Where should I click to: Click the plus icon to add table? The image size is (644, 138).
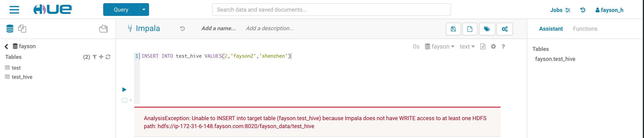[101, 57]
